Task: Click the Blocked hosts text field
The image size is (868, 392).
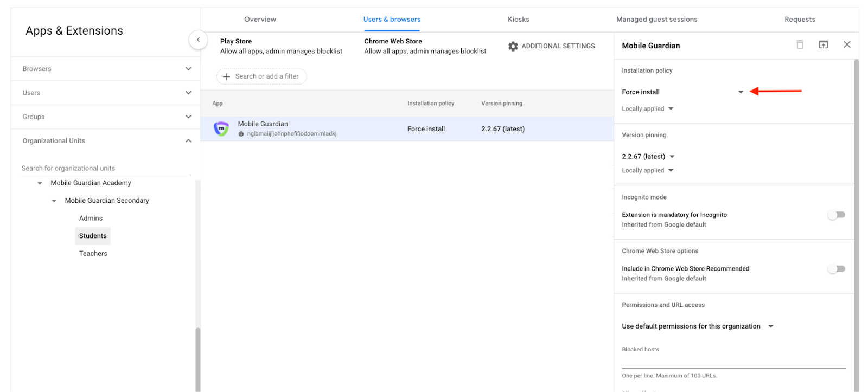Action: coord(733,361)
